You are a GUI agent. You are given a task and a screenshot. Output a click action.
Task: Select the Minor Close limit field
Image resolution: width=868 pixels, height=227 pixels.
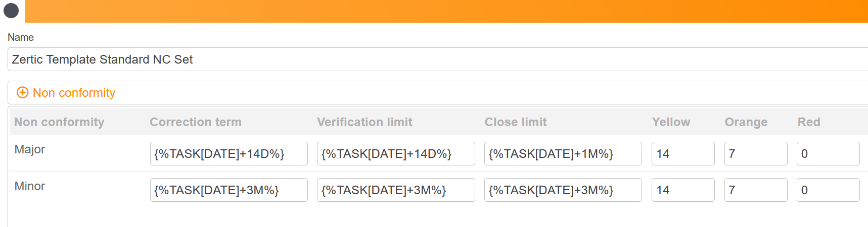563,190
